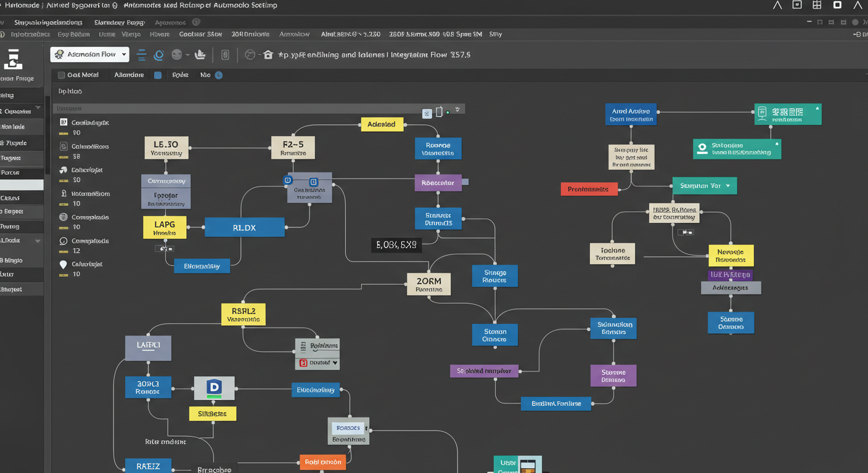868x473 pixels.
Task: Click the blue swirl refresh icon
Action: (158, 55)
